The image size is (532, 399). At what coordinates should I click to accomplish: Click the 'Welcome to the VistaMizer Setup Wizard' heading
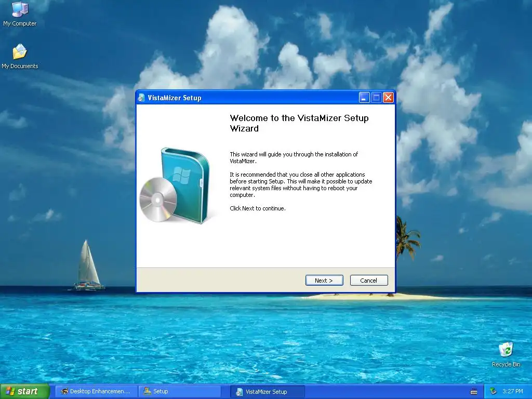299,123
